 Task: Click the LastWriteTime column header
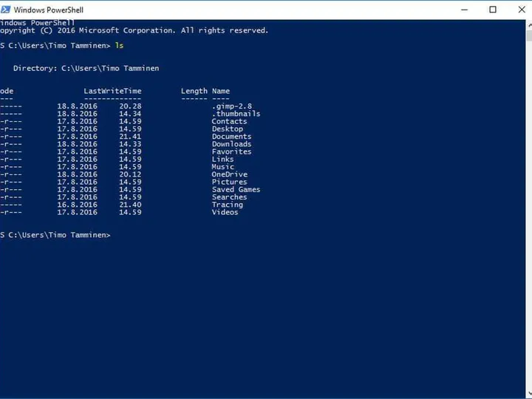(112, 91)
